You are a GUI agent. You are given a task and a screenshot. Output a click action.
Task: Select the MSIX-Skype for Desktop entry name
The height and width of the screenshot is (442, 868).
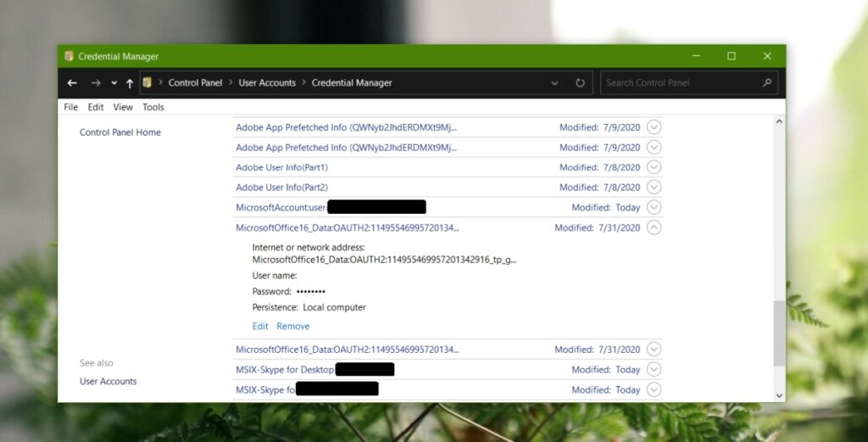tap(285, 369)
